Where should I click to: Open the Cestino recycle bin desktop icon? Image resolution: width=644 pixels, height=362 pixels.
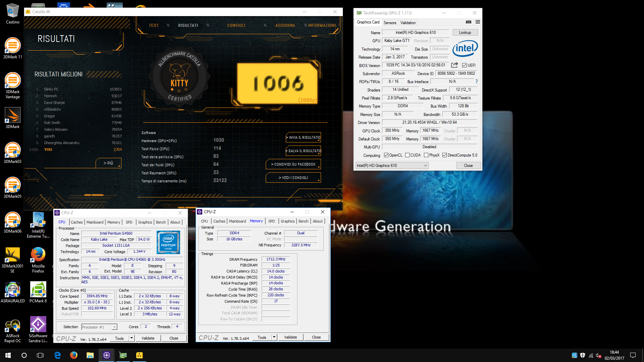point(12,14)
